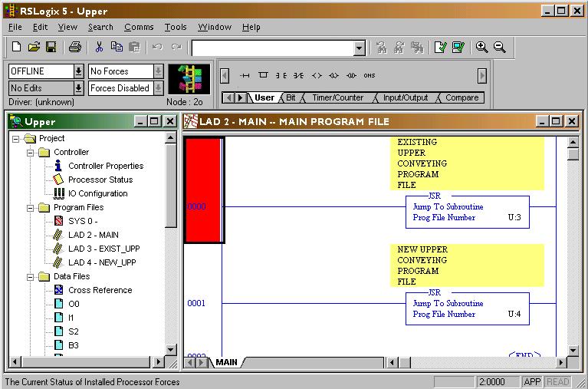Screen dimensions: 588x389
Task: Click the New file toolbar icon
Action: tap(16, 47)
